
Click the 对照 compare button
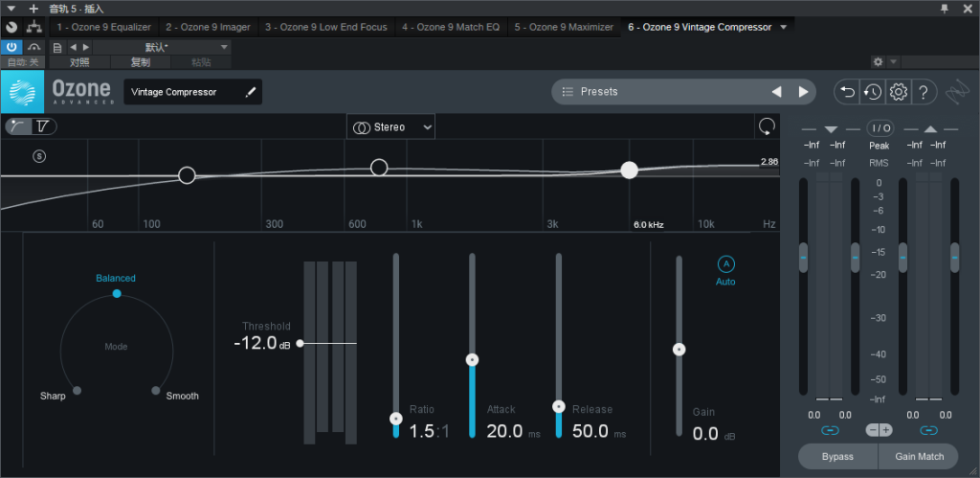click(79, 62)
